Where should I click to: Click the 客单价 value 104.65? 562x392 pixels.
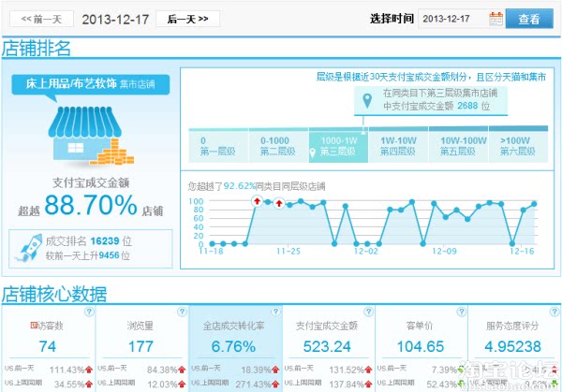[421, 346]
